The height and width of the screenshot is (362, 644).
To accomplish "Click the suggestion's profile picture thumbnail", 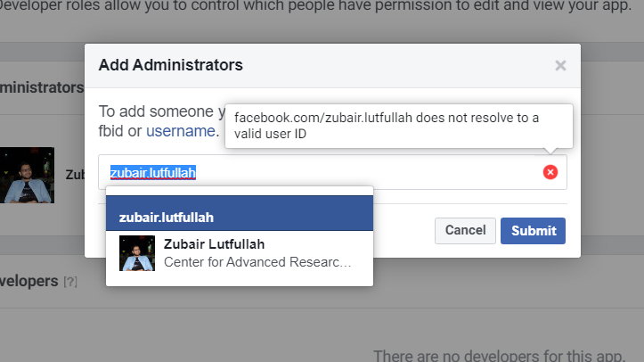I will pos(137,253).
